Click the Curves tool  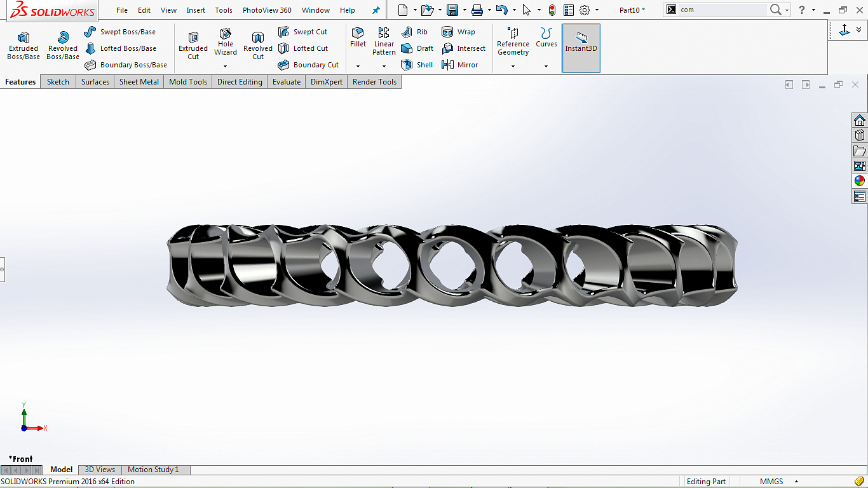[x=546, y=38]
